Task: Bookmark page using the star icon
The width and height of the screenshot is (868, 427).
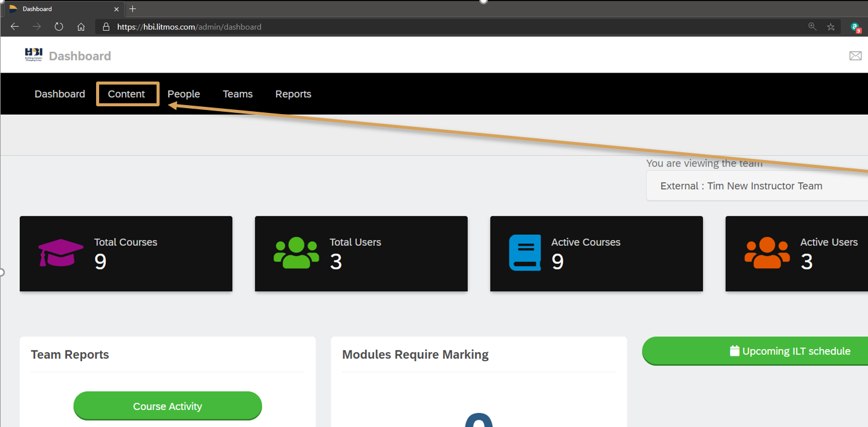Action: tap(831, 27)
